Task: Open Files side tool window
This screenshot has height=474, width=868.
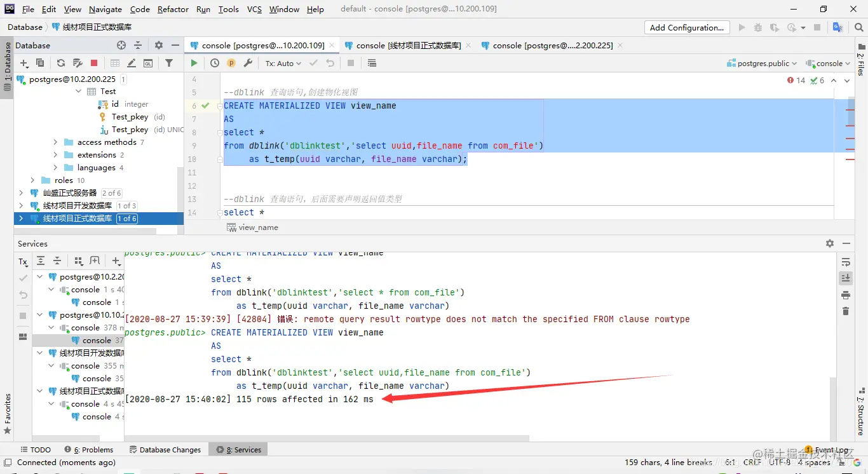Action: point(860,59)
